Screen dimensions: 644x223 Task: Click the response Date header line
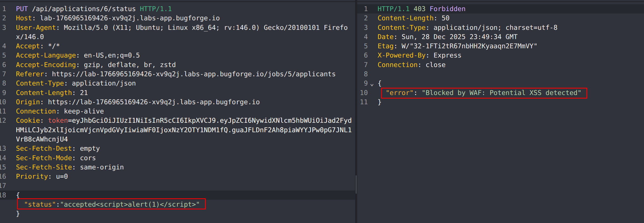click(447, 37)
